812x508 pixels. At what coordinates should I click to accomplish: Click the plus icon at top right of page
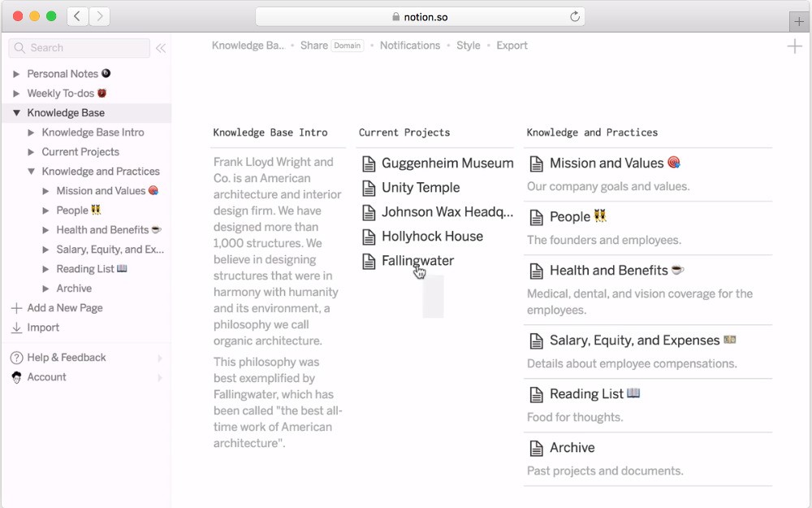[794, 46]
